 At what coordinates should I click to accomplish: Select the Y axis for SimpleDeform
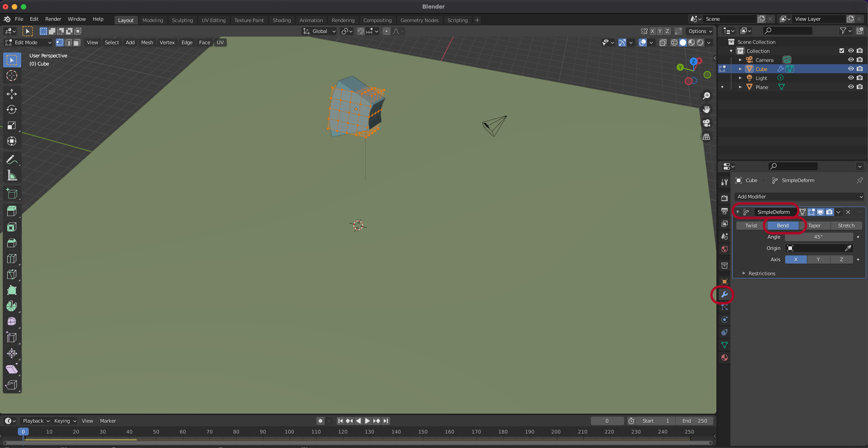818,259
